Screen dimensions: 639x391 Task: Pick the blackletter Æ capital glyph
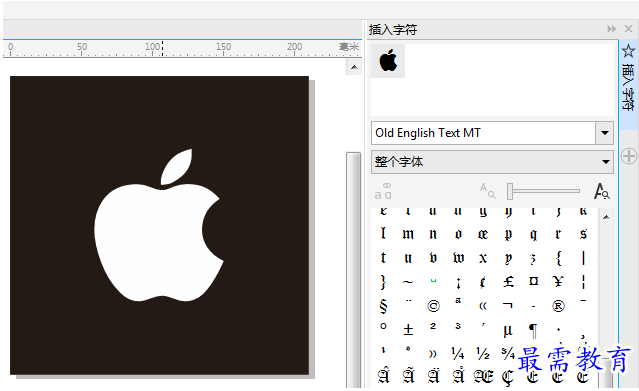[483, 376]
